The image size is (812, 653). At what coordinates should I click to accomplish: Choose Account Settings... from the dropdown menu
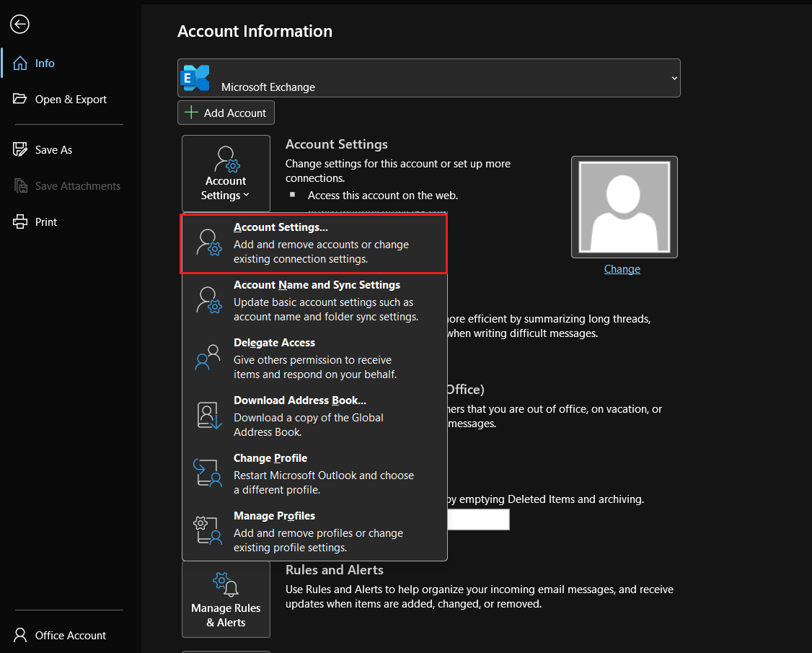pos(314,244)
